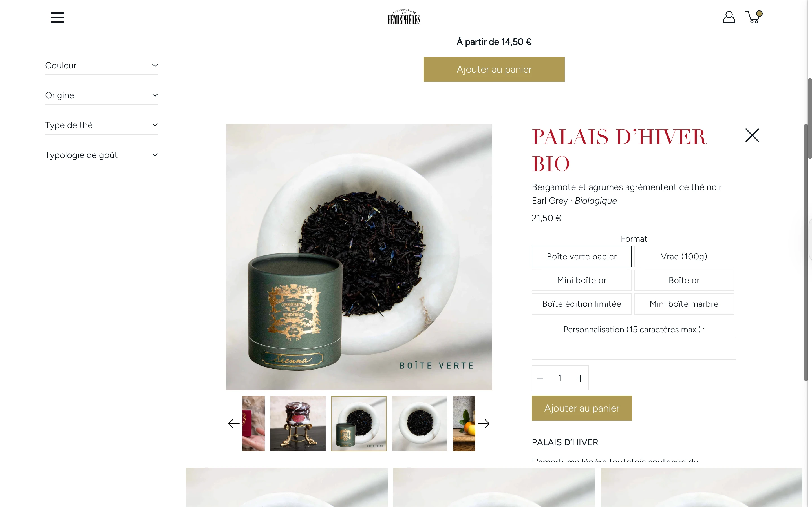
Task: Show next thumbnails with right arrow
Action: coord(484,424)
